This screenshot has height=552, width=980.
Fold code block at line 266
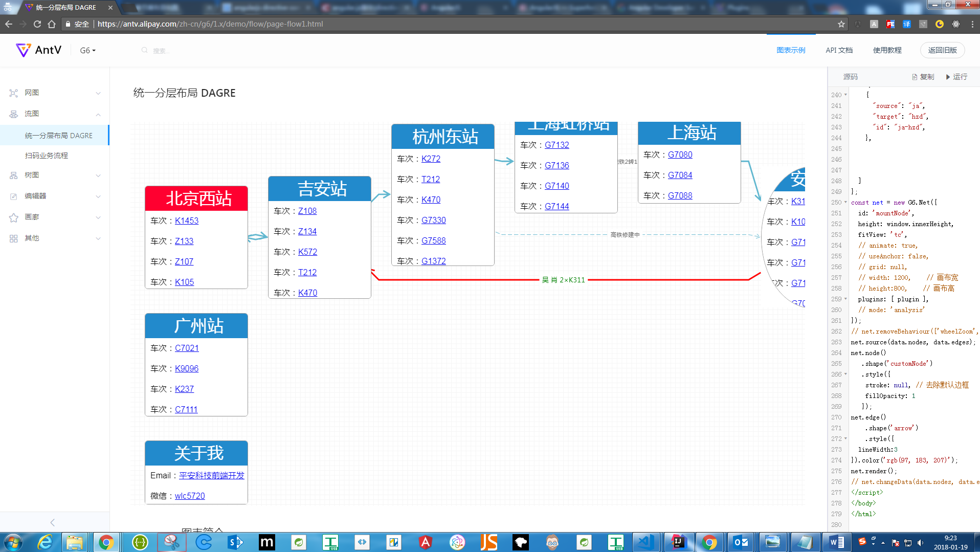[845, 374]
